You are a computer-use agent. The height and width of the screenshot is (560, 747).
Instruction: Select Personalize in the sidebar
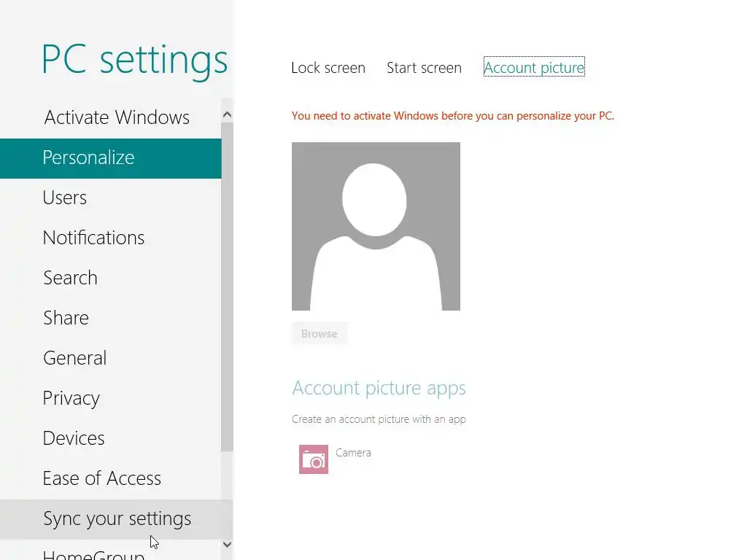click(111, 158)
